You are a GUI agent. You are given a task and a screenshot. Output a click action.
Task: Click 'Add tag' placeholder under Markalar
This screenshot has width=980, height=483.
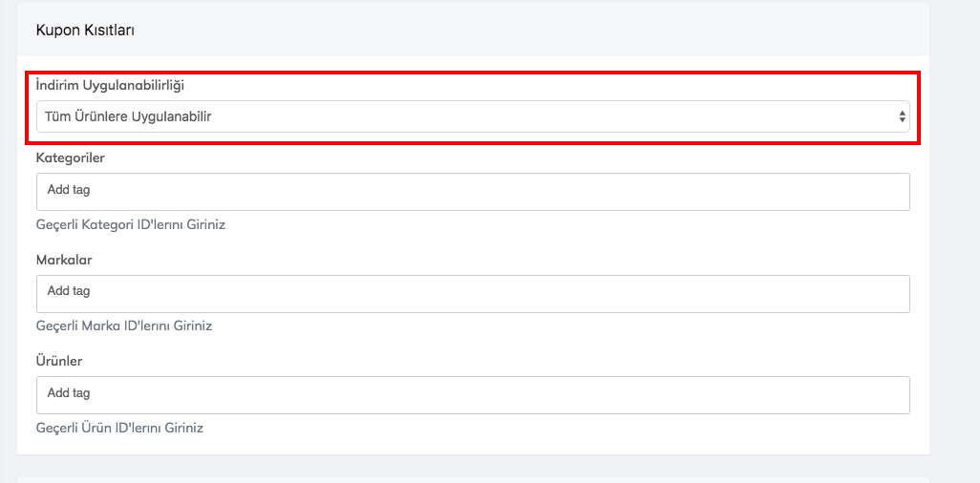[x=69, y=291]
